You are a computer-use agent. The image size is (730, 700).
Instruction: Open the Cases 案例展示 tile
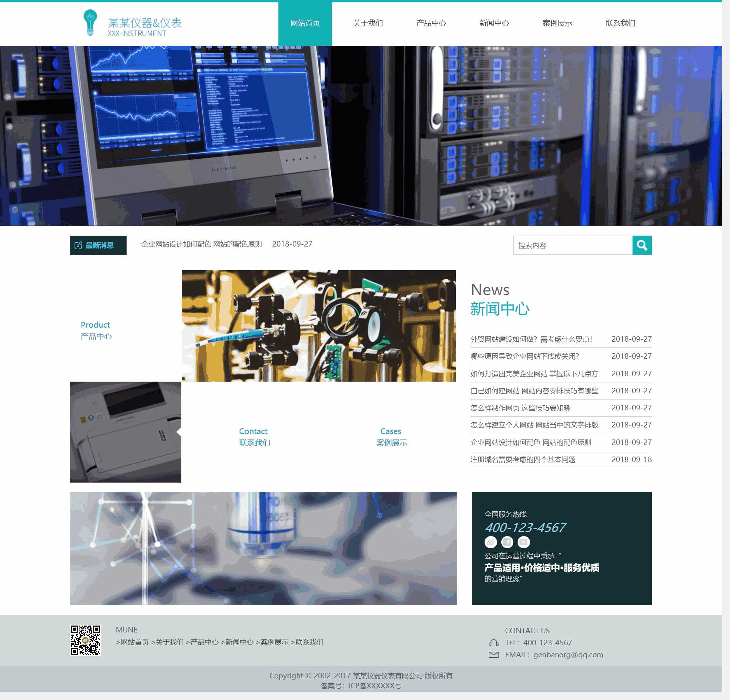[391, 437]
